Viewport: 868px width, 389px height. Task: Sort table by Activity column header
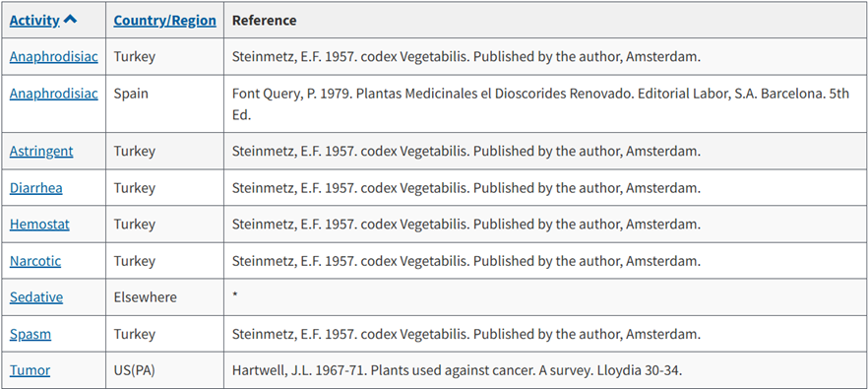coord(34,21)
